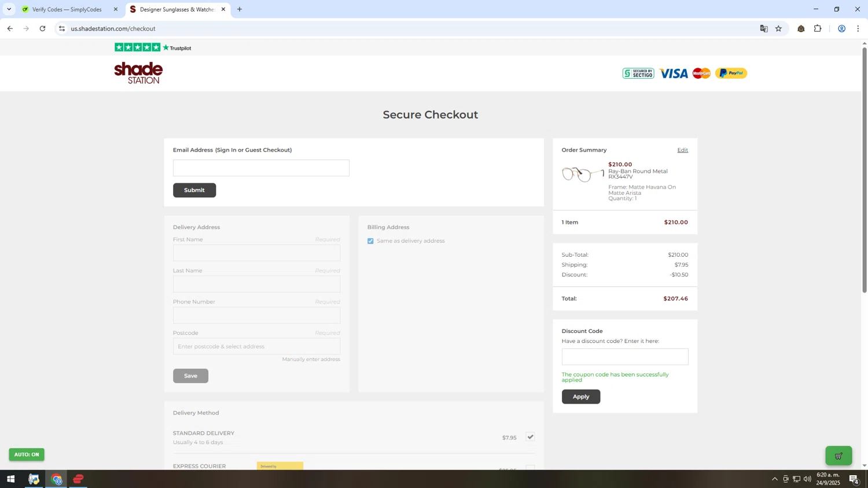Viewport: 868px width, 488px height.
Task: Click the Ray-Ban Round Metal RX3447V name
Action: [638, 173]
